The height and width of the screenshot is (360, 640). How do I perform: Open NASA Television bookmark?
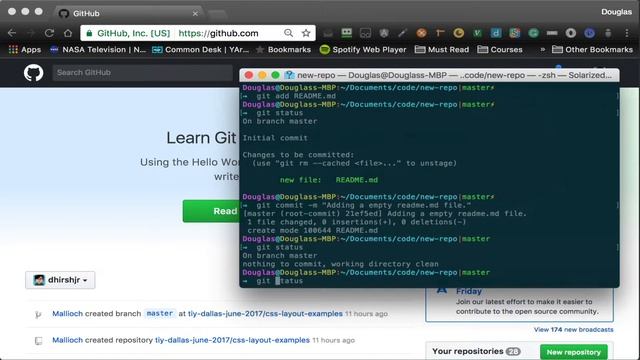98,49
